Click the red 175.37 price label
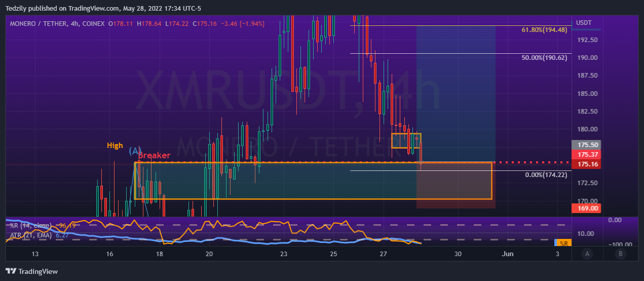 586,154
